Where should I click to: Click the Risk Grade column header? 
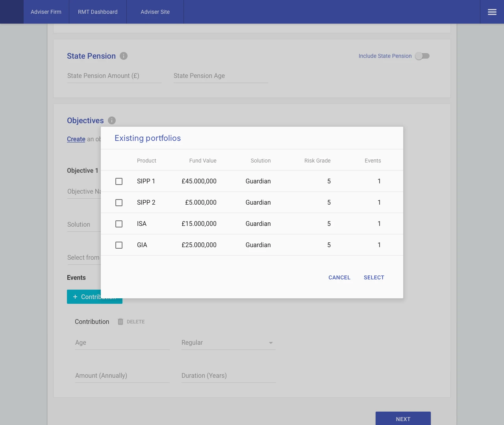317,161
